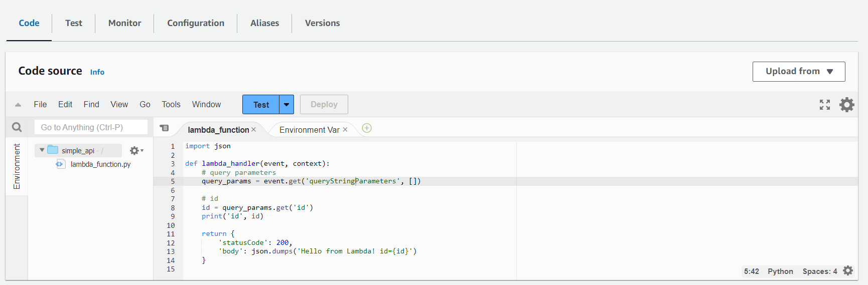868x285 pixels.
Task: Switch to the Configuration tab
Action: coord(196,23)
